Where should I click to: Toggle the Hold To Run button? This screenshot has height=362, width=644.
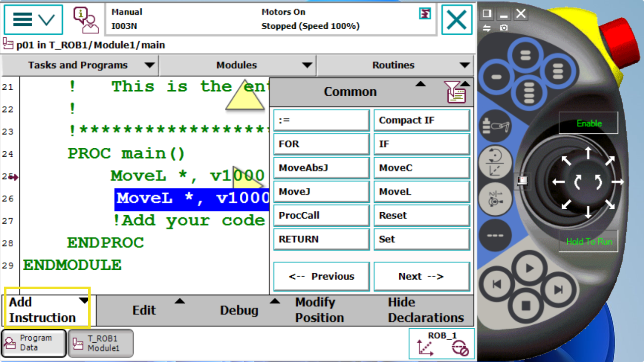pos(589,241)
